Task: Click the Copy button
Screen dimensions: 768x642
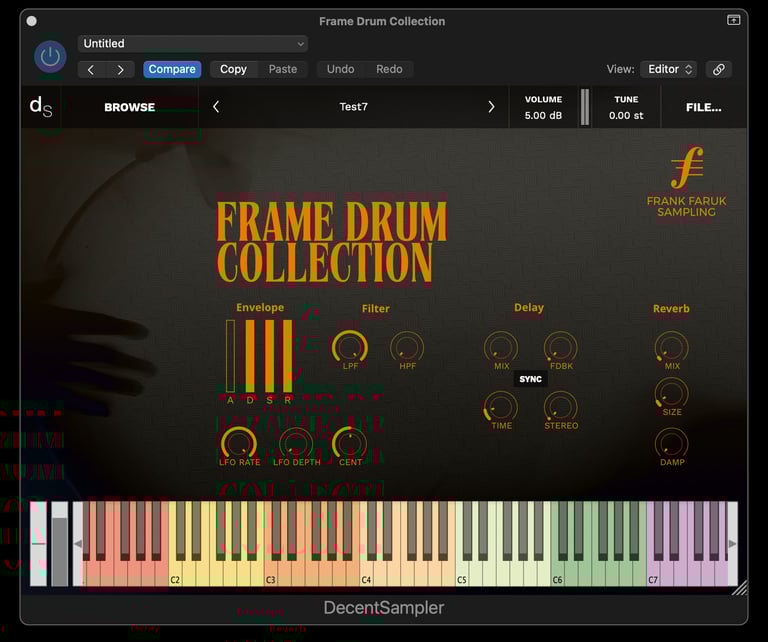Action: pyautogui.click(x=233, y=69)
